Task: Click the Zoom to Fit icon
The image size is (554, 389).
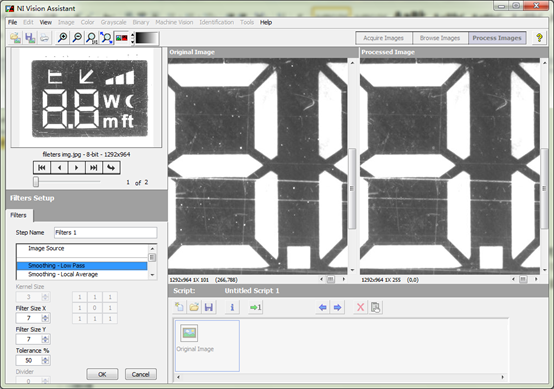Action: coord(106,38)
